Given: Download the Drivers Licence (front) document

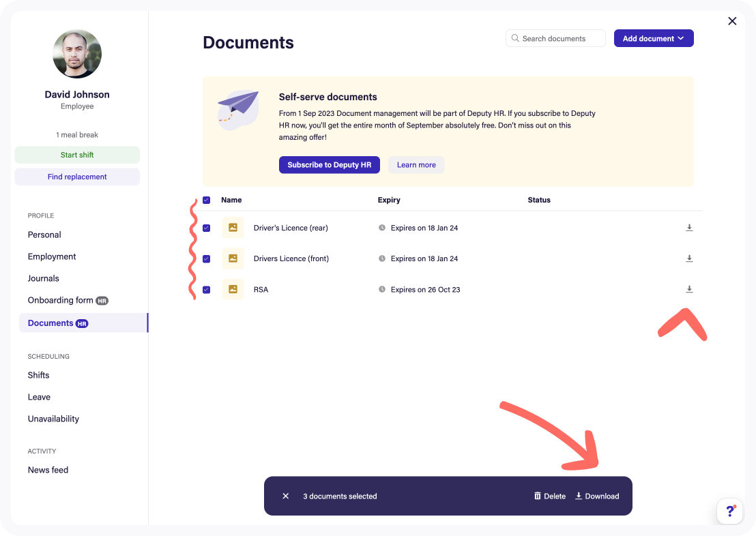Looking at the screenshot, I should click(689, 258).
